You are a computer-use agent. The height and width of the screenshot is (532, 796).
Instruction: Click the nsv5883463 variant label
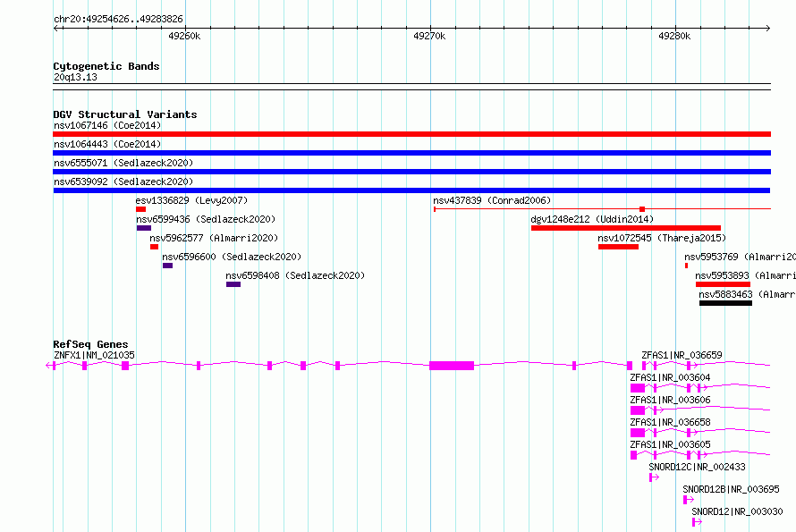point(747,294)
